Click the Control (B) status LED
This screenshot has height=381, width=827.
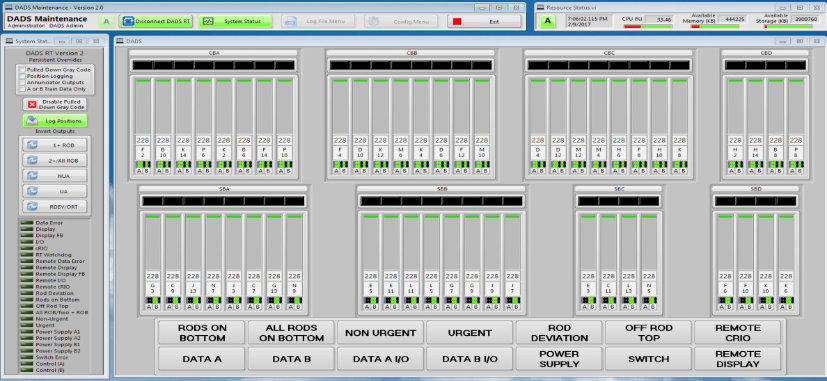[26, 370]
